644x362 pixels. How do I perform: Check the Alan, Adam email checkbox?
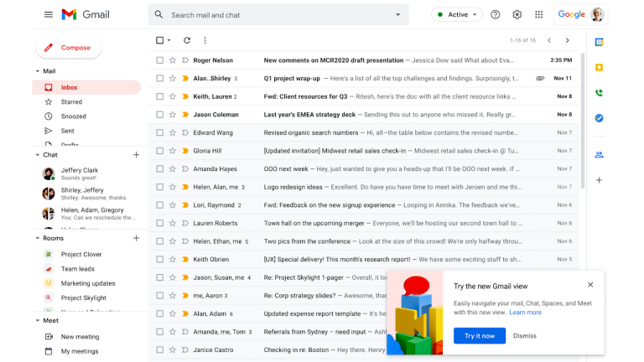(160, 313)
